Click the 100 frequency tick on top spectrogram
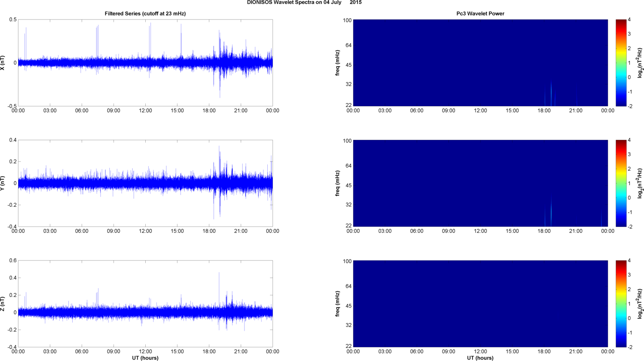 coord(347,20)
